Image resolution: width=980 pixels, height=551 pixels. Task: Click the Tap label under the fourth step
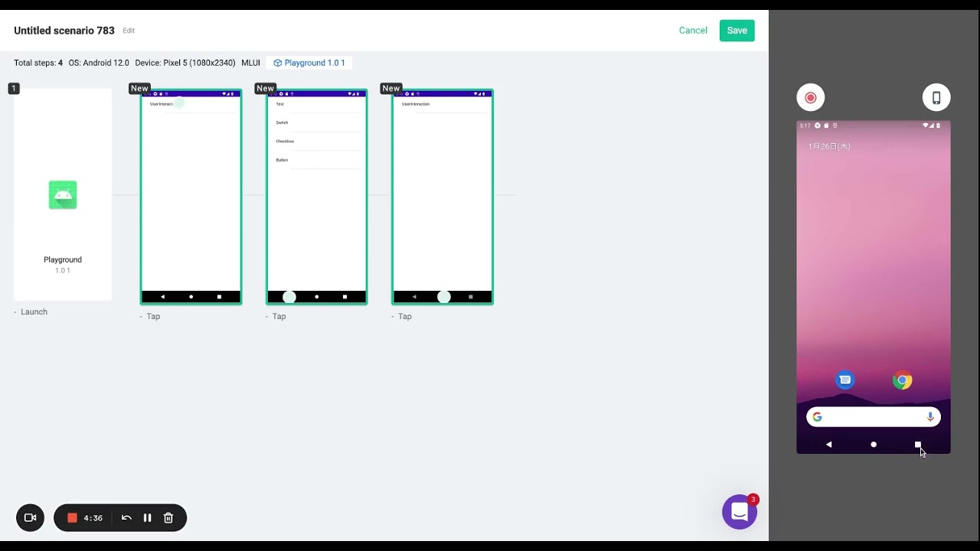coord(404,317)
